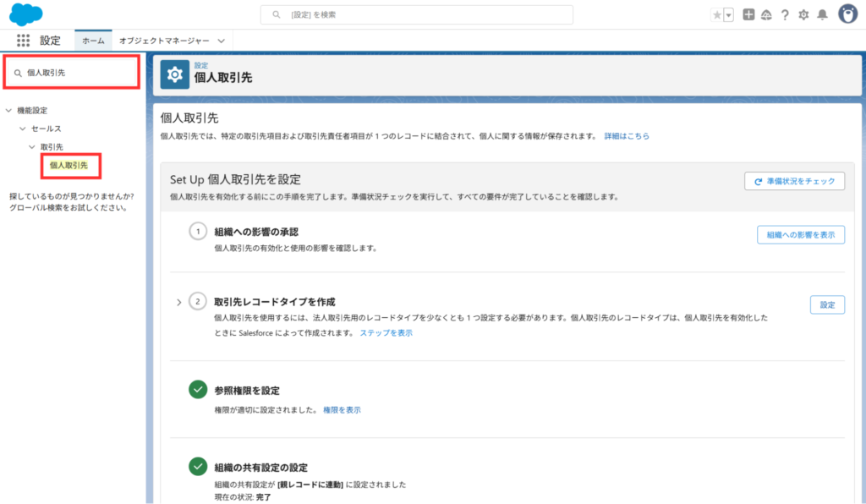Switch to the オブジェクトマネージャー tab
866x504 pixels.
coord(163,40)
